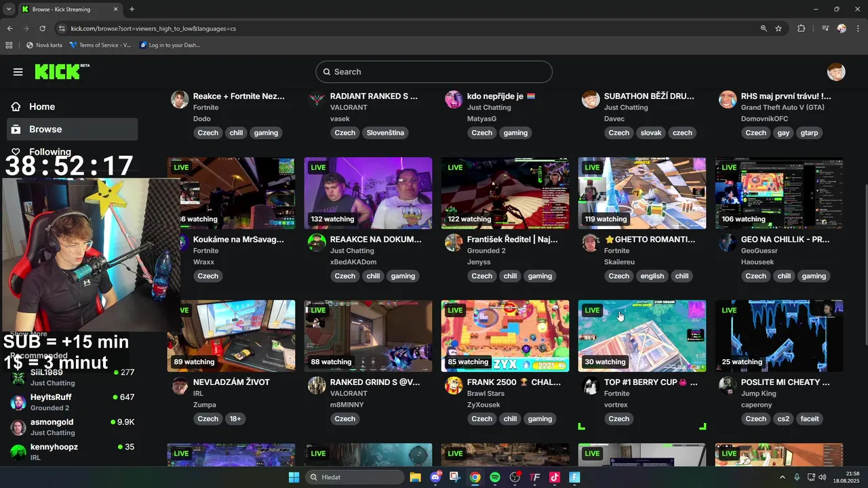The image size is (868, 488).
Task: Open Grounded 2 category under František Ředitel
Action: pyautogui.click(x=487, y=251)
